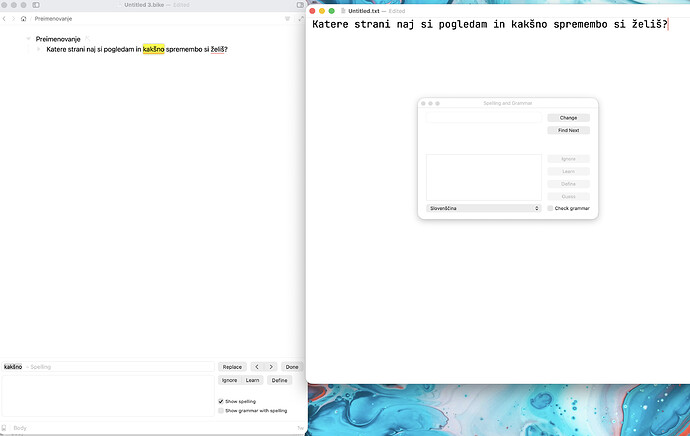Click Ignore in Spelling and Grammar dialog
This screenshot has height=436, width=690.
pyautogui.click(x=568, y=159)
